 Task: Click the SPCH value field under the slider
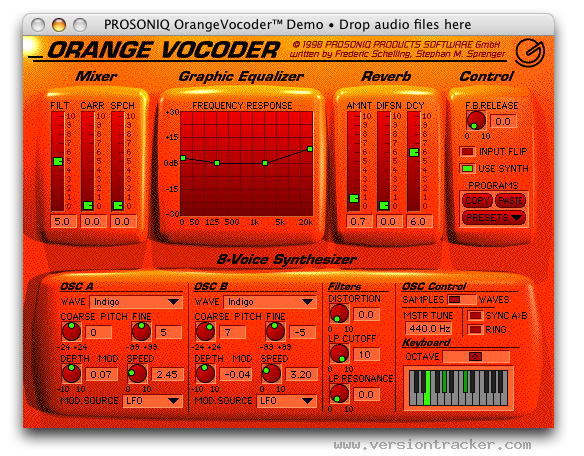click(x=123, y=221)
